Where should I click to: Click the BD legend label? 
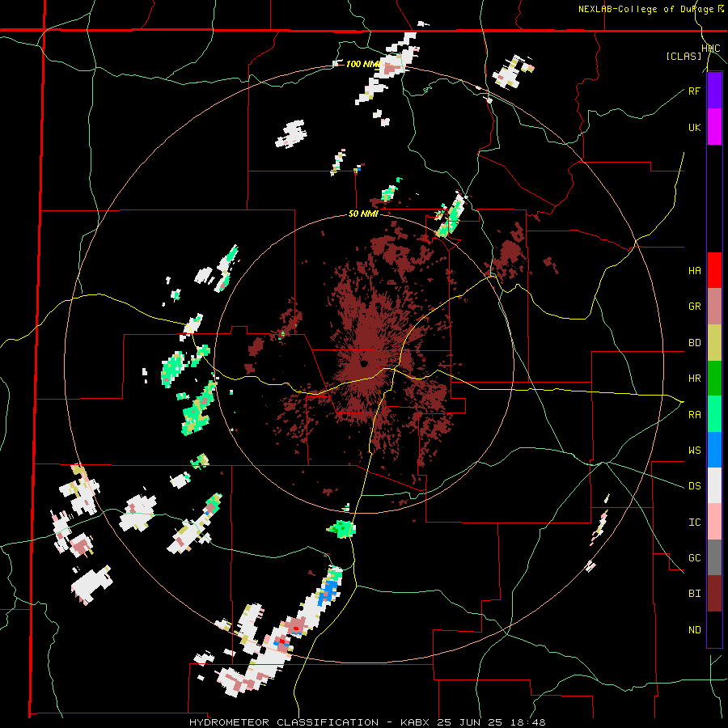(694, 343)
